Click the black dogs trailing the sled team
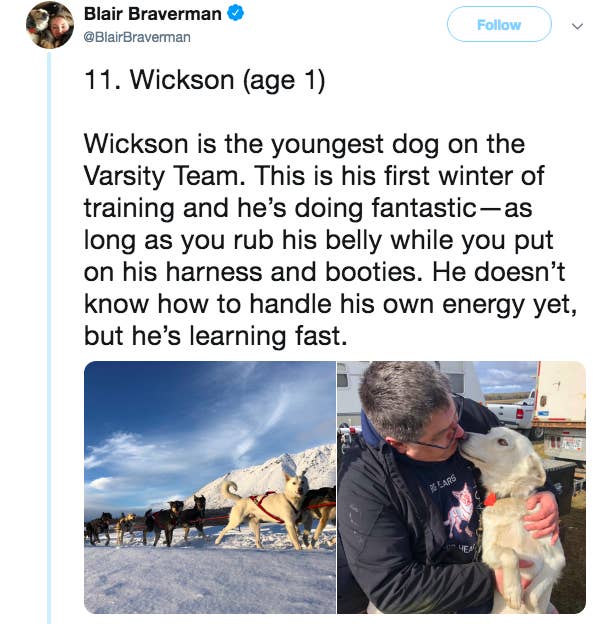616x624 pixels. tap(147, 522)
